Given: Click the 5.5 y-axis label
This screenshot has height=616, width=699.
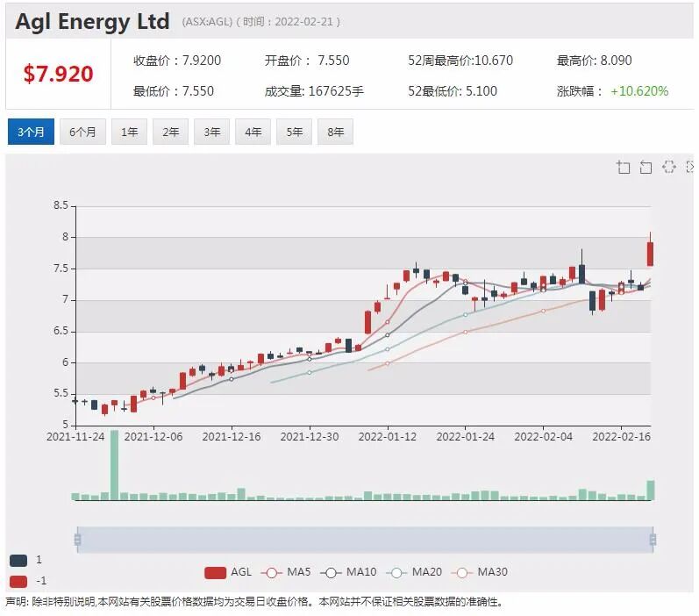Looking at the screenshot, I should 61,393.
